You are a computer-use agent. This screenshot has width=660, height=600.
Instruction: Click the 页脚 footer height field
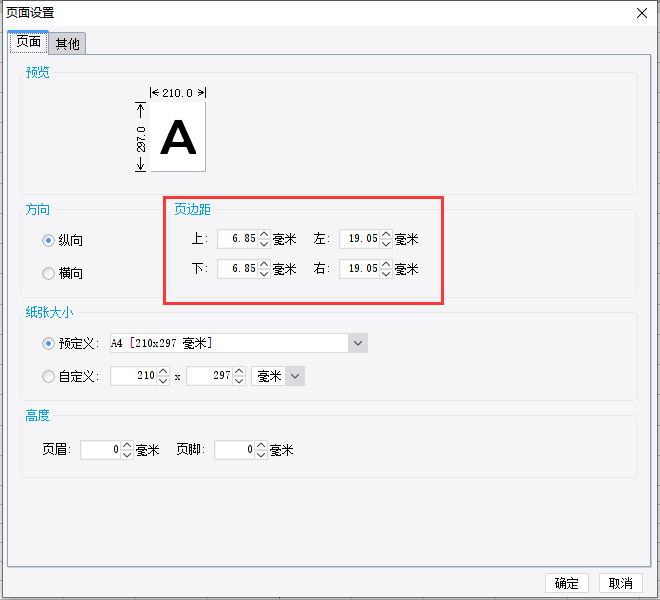(x=235, y=450)
